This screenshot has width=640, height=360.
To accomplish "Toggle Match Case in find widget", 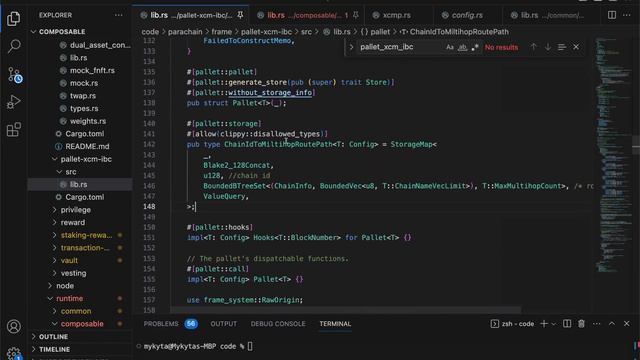I will [449, 47].
